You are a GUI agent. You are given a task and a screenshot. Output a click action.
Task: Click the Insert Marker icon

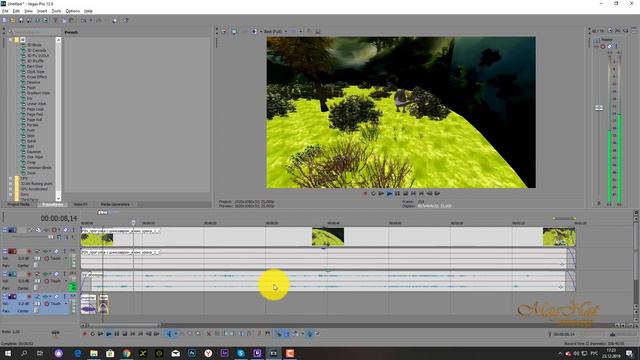tap(259, 334)
